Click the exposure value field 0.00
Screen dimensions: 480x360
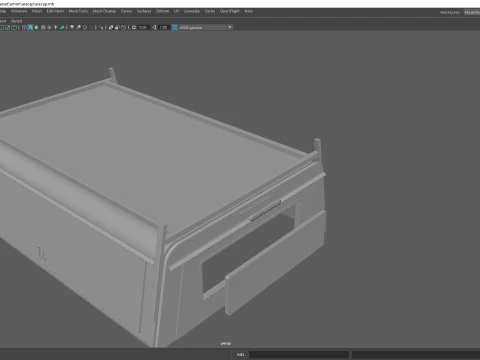pyautogui.click(x=143, y=27)
